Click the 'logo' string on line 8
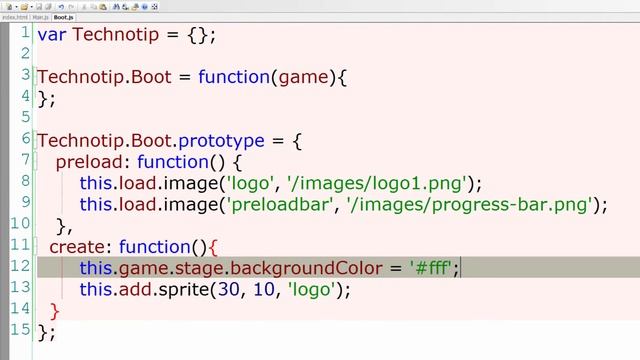This screenshot has height=360, width=640. coord(250,184)
